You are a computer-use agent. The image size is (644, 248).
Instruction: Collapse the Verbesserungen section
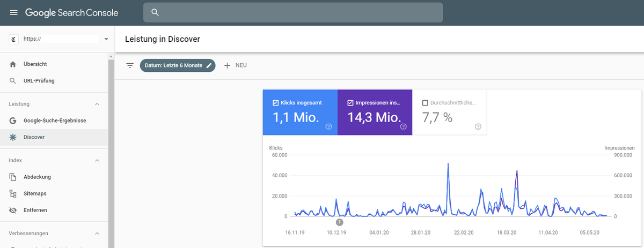(x=97, y=234)
